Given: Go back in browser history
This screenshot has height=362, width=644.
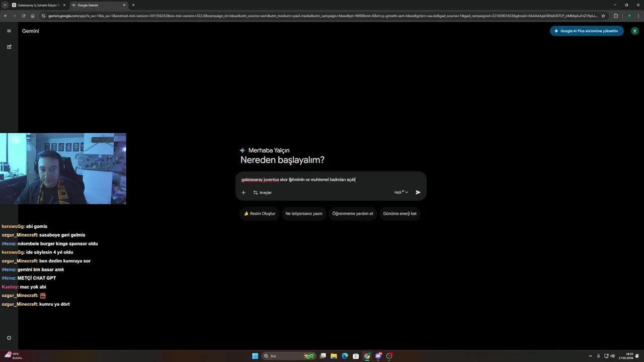Looking at the screenshot, I should point(6,16).
